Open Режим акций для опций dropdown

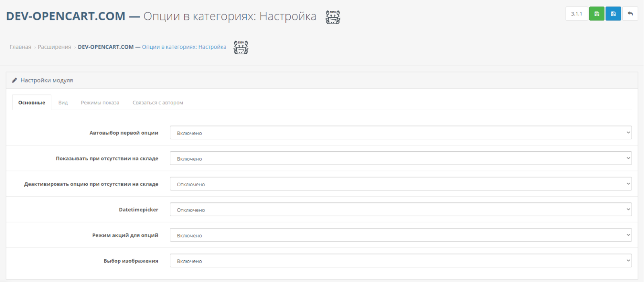point(400,235)
